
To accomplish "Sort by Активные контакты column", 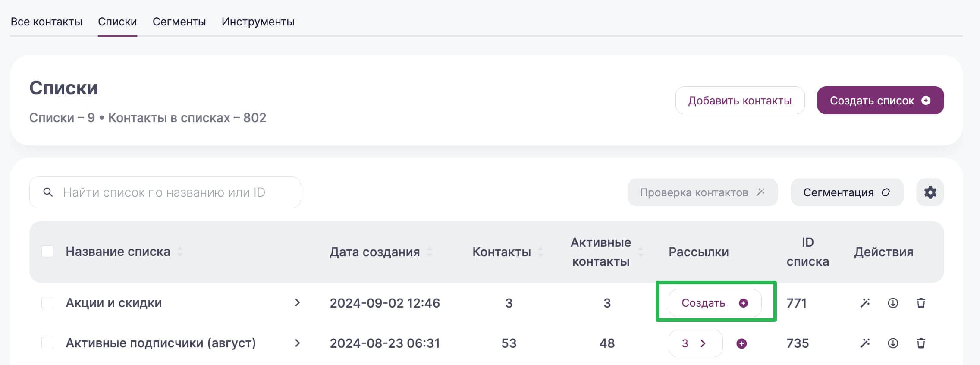I will pos(641,252).
